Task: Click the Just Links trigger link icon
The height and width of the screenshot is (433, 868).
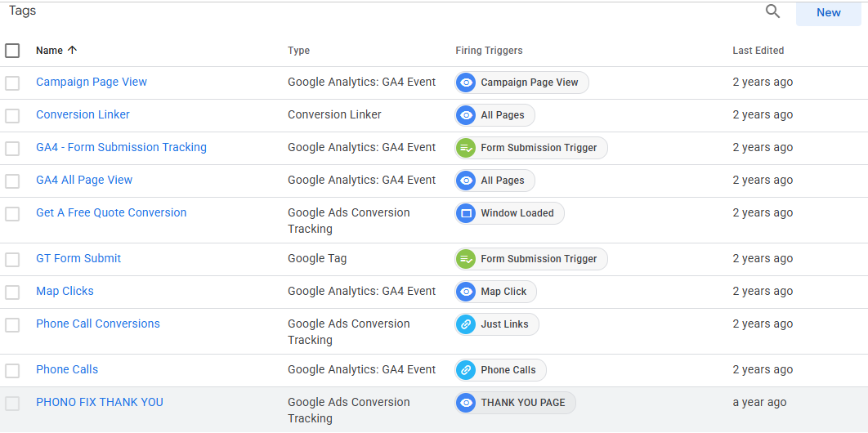Action: tap(466, 324)
